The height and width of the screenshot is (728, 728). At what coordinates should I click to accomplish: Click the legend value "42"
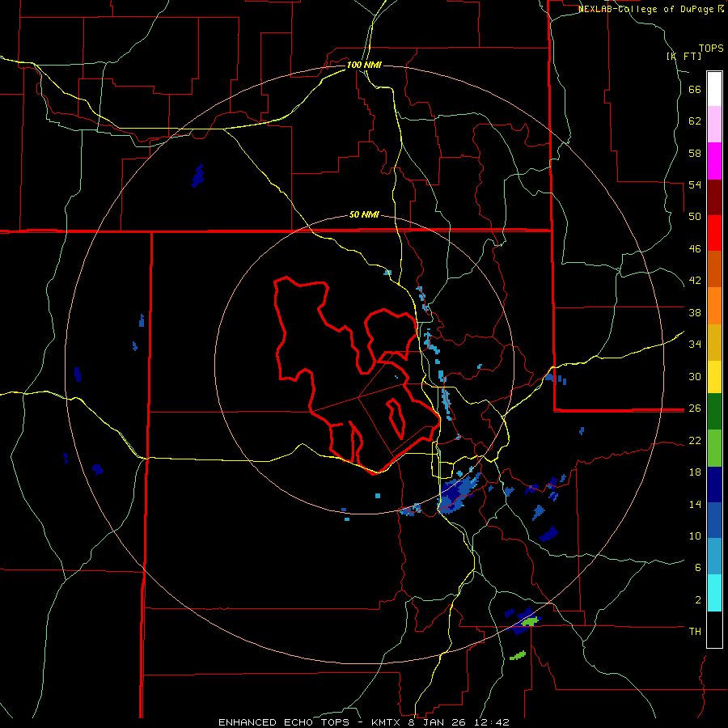695,281
